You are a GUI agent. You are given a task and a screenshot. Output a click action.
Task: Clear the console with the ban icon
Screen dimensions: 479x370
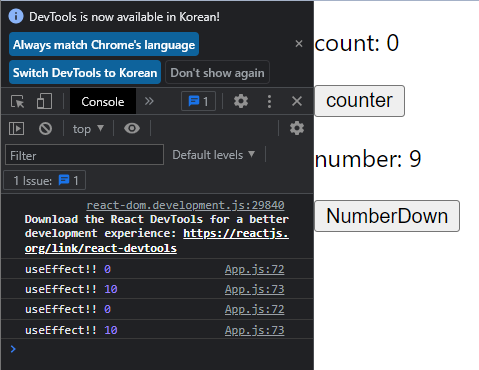click(x=45, y=128)
